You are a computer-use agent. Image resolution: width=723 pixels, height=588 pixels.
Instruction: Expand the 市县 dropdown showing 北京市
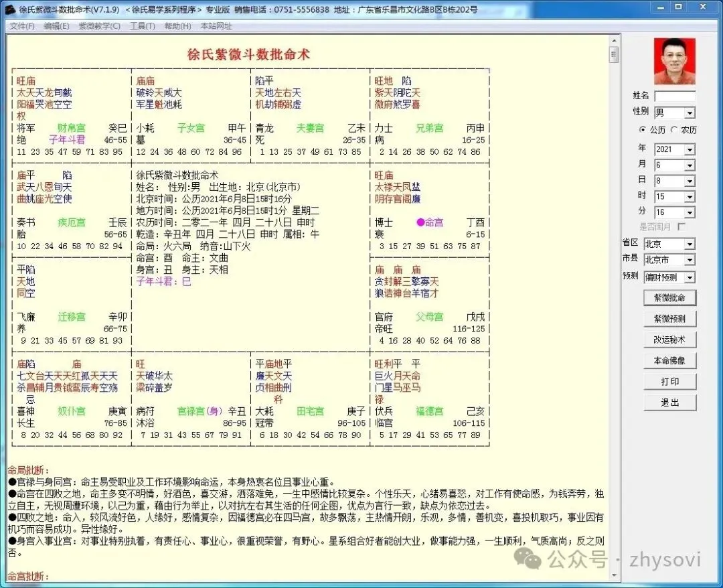tap(690, 260)
